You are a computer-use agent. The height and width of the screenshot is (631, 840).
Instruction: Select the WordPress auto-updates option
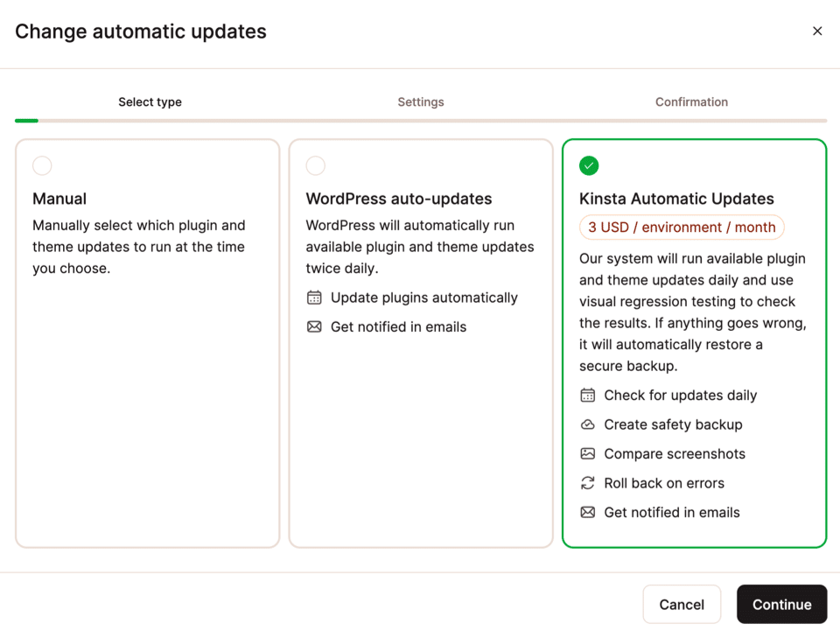(315, 165)
